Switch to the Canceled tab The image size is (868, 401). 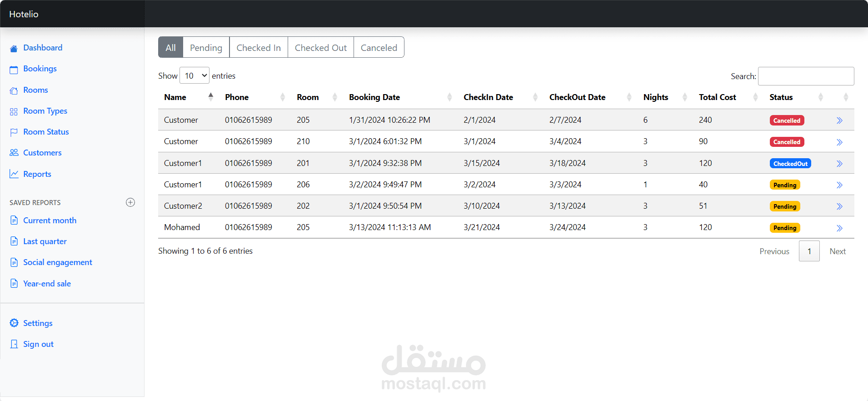pyautogui.click(x=379, y=47)
